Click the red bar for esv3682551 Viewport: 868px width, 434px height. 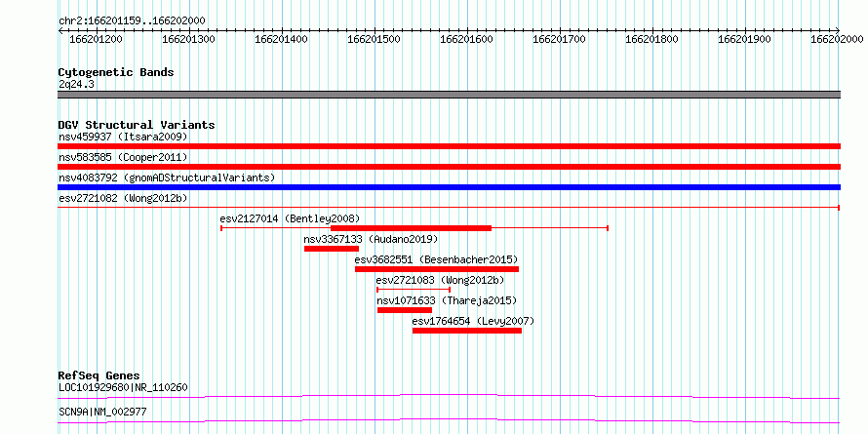437,269
